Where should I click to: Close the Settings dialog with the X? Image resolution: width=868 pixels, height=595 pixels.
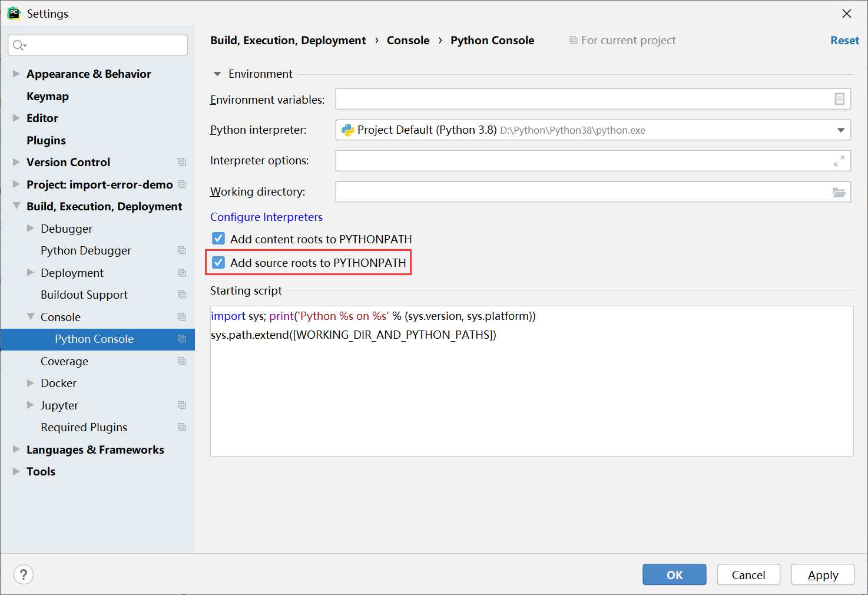(x=847, y=14)
